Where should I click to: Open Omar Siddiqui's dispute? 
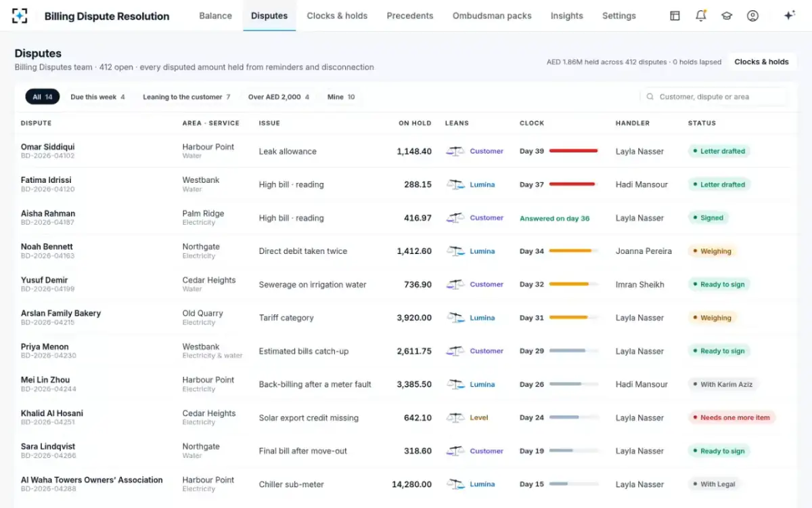(47, 147)
